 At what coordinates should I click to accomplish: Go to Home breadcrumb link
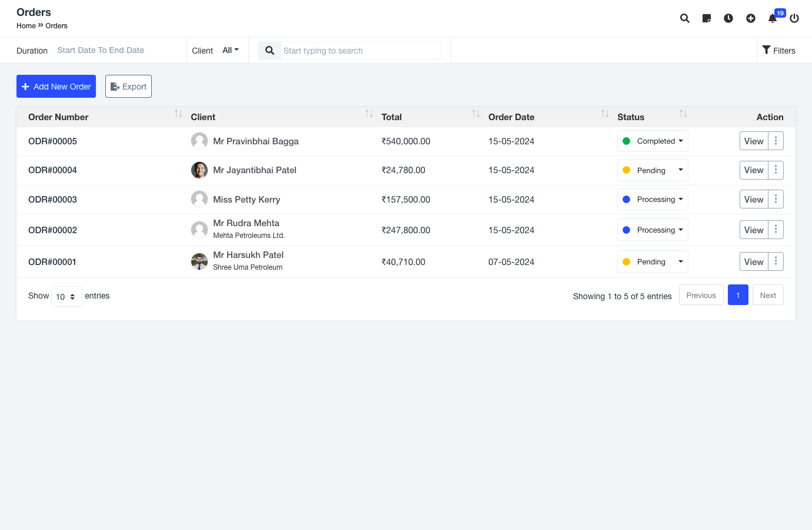pyautogui.click(x=26, y=26)
